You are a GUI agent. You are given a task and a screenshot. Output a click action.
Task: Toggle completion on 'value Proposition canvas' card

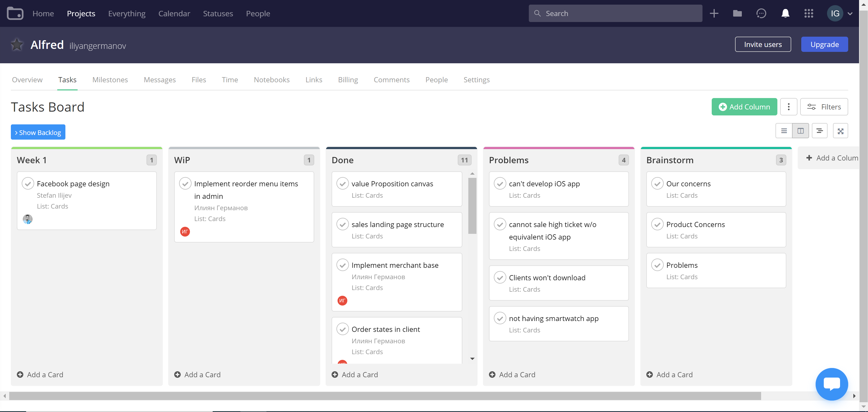[343, 183]
